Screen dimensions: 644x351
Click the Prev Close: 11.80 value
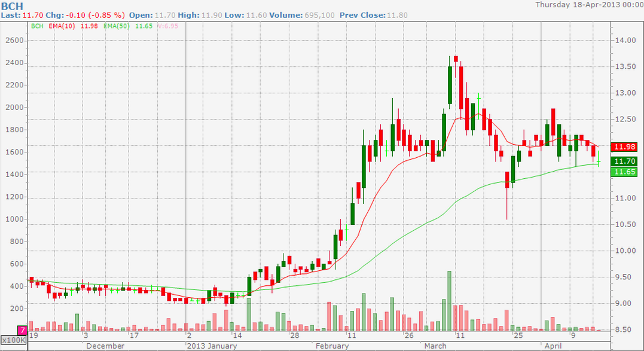pos(398,15)
